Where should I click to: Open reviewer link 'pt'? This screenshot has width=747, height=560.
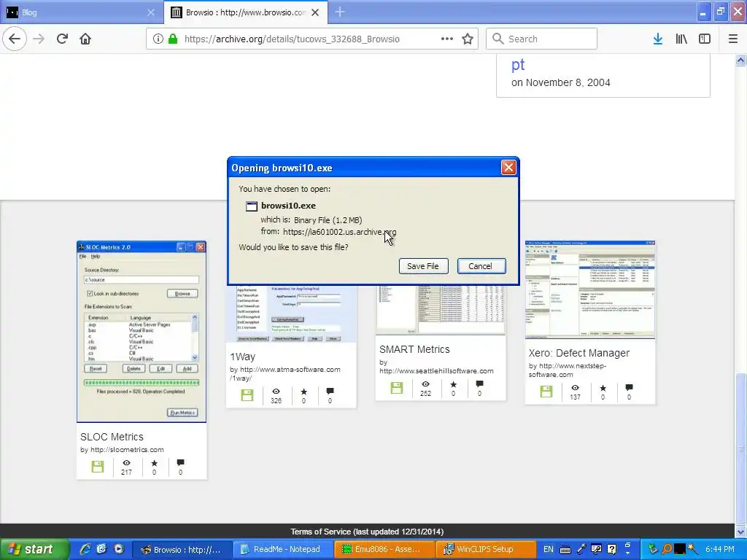[x=518, y=64]
